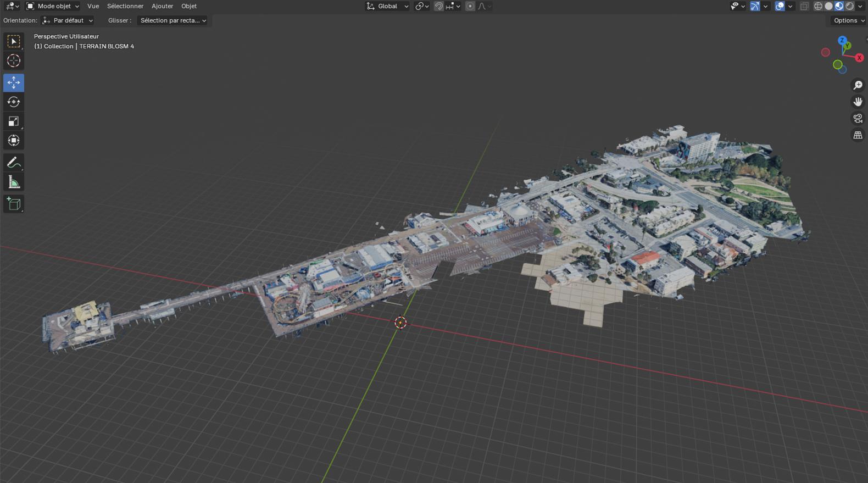
Task: Toggle viewport overlays
Action: tap(780, 6)
